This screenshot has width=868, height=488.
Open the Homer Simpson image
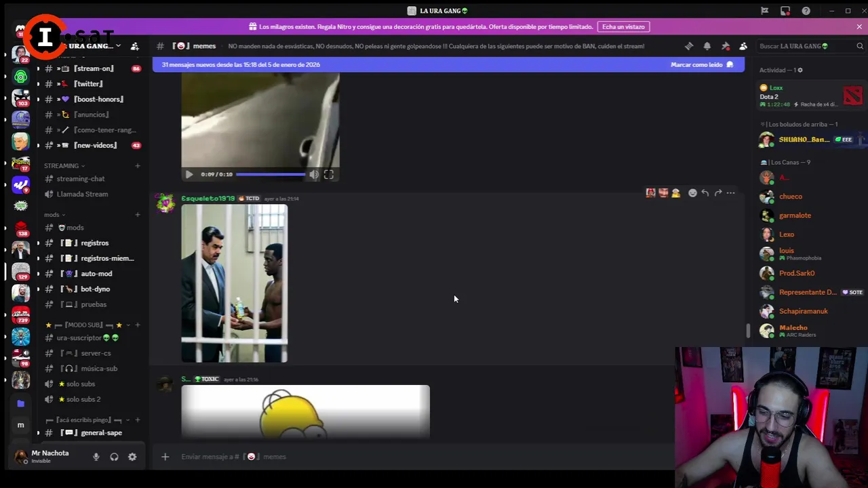tap(305, 412)
